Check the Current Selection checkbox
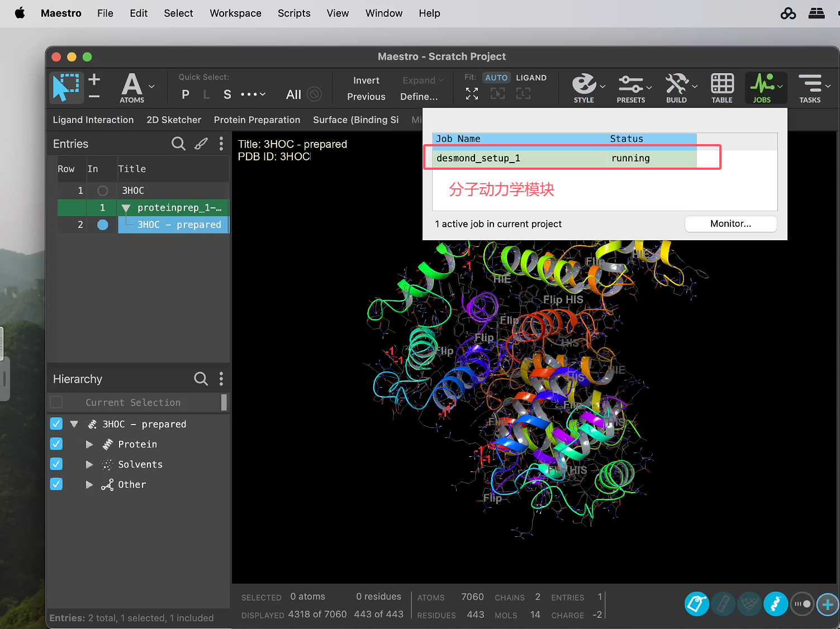This screenshot has height=629, width=840. 56,402
